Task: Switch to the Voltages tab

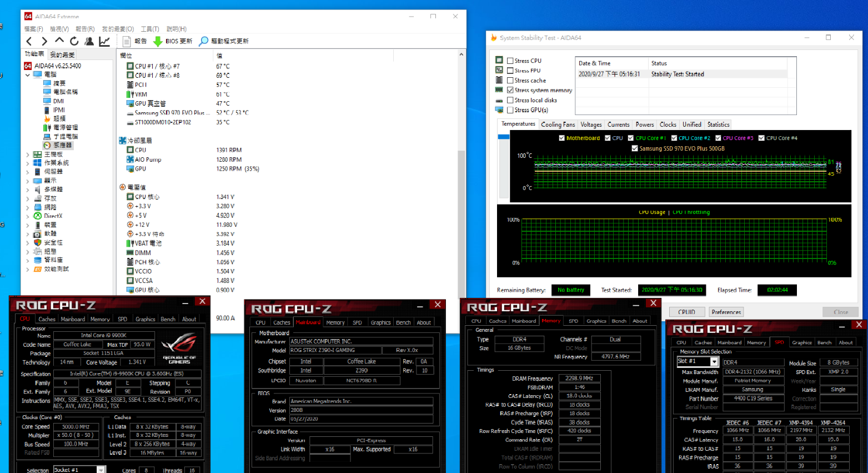Action: click(591, 125)
